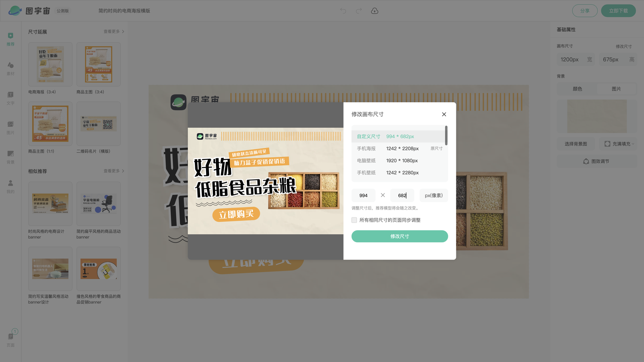Select the 二维码名片 (横版) thumbnail

point(98,124)
